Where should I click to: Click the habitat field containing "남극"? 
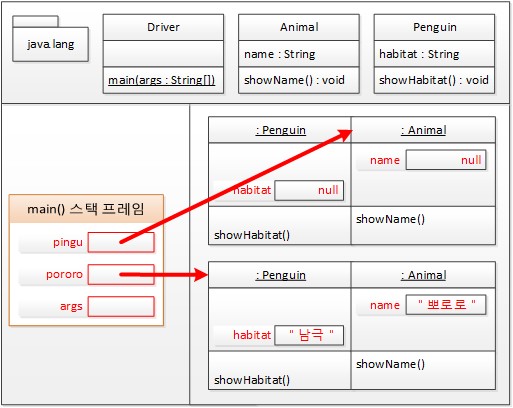click(x=309, y=335)
